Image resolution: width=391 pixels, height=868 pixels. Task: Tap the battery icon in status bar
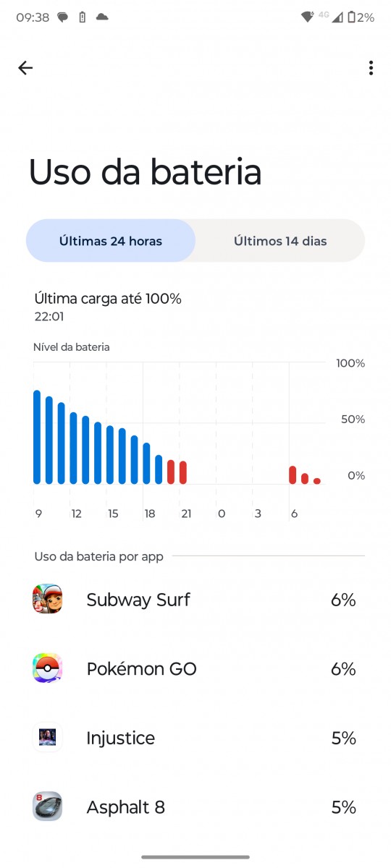coord(352,17)
